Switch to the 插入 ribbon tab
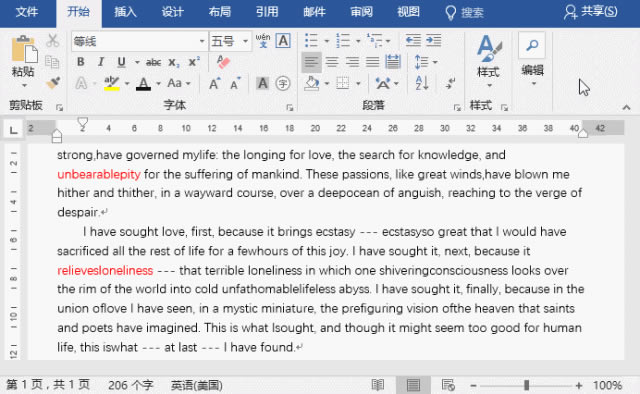 125,12
